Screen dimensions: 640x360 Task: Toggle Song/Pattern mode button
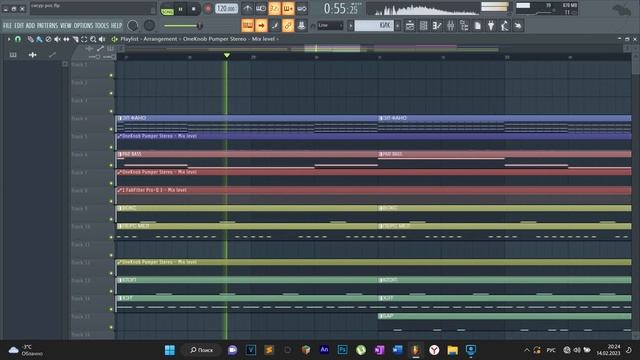pos(167,9)
